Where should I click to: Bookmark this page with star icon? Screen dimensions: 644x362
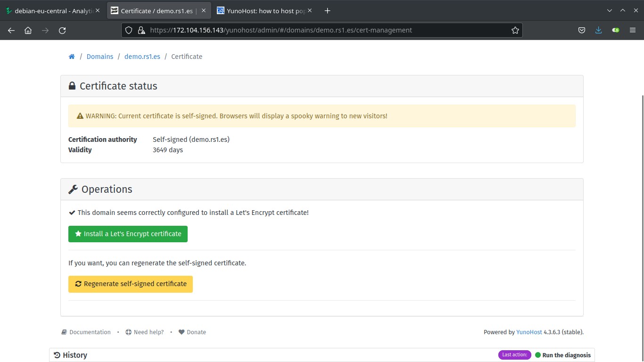[x=515, y=30]
